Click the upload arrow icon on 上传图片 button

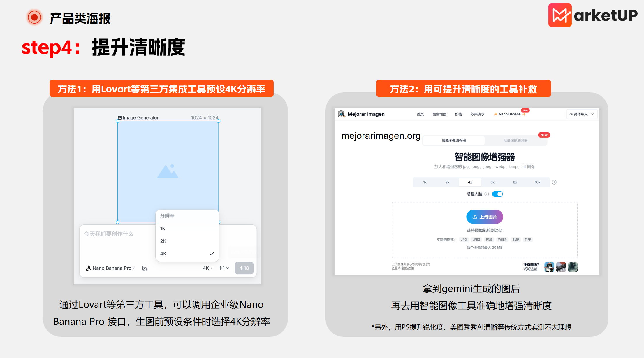(x=475, y=217)
